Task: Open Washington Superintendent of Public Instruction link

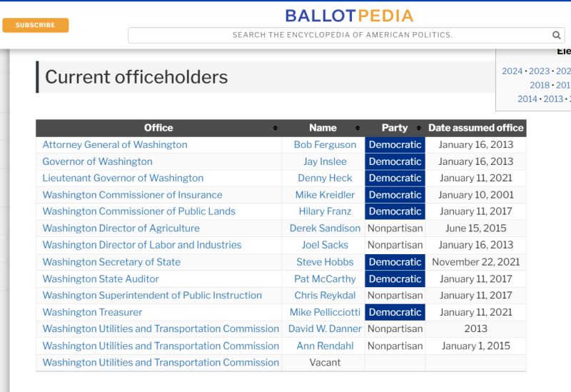Action: point(152,295)
